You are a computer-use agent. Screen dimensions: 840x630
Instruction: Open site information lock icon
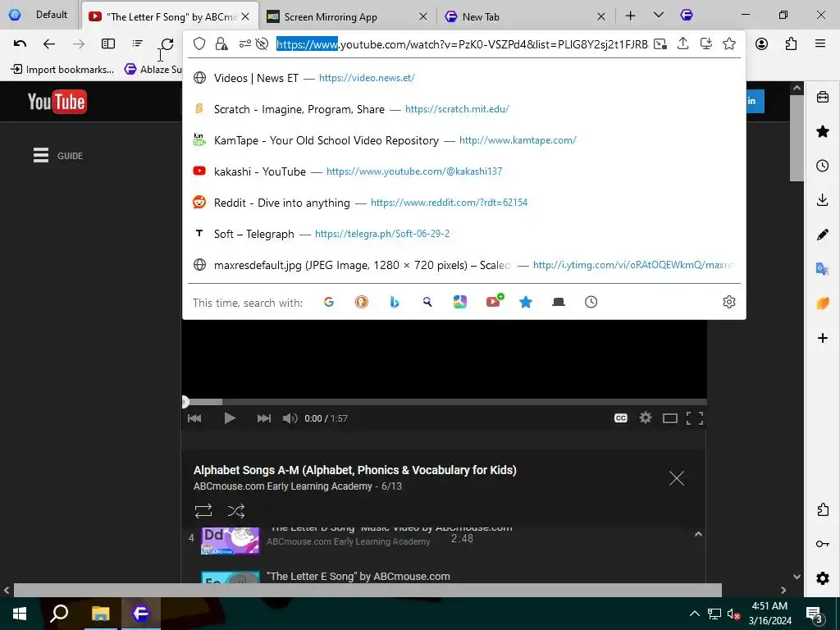coord(221,44)
